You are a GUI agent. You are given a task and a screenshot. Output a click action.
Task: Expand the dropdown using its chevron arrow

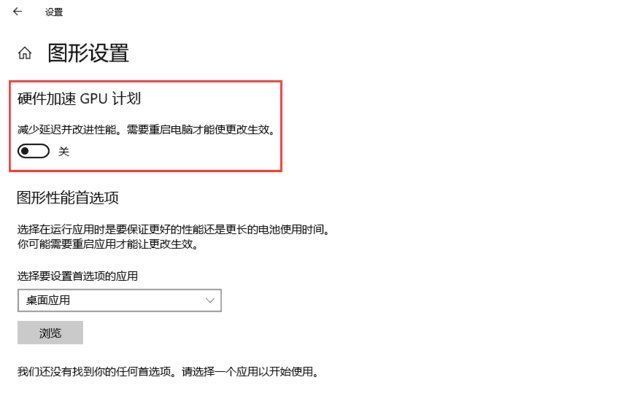pyautogui.click(x=210, y=300)
